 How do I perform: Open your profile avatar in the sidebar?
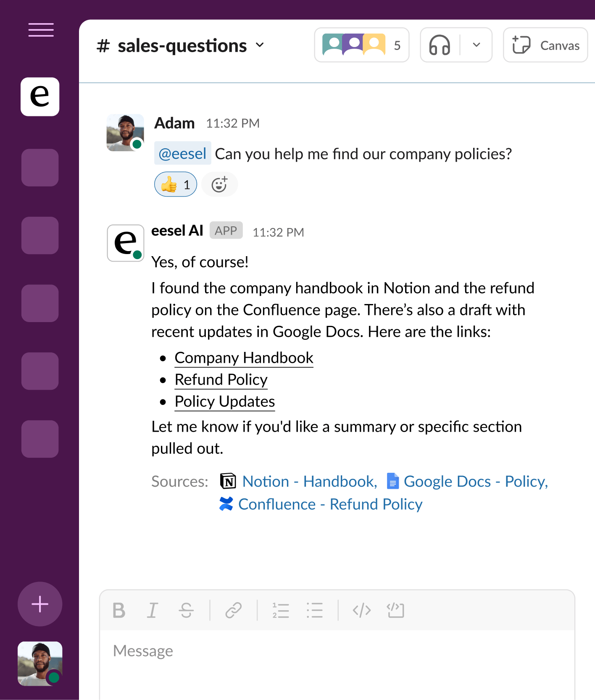point(40,663)
